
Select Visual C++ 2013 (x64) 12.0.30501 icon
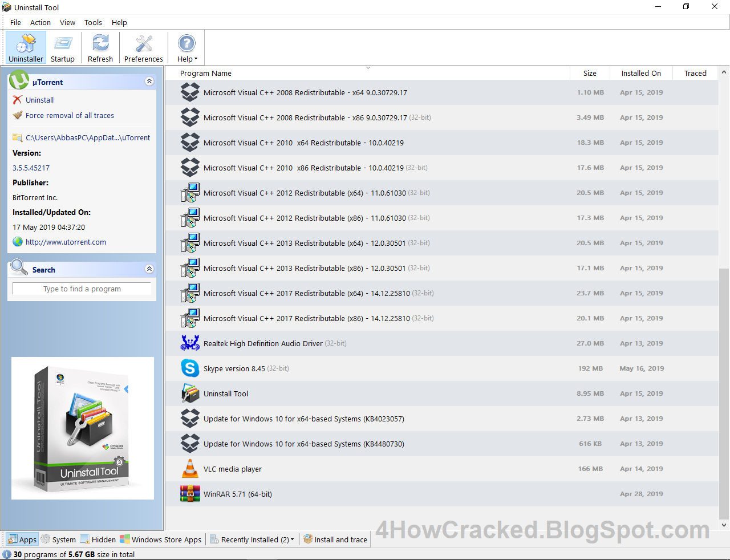190,243
